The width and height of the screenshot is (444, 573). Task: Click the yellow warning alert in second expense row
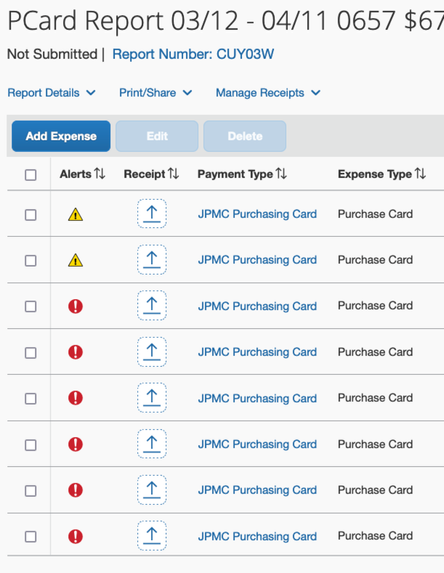click(x=75, y=260)
